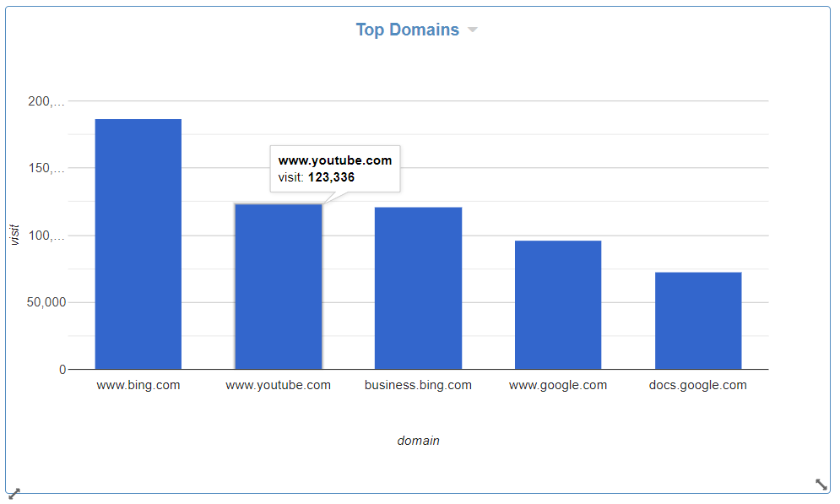Viewport: 840px width, 504px height.
Task: Click the resize handle in the bottom-right corner
Action: (821, 485)
